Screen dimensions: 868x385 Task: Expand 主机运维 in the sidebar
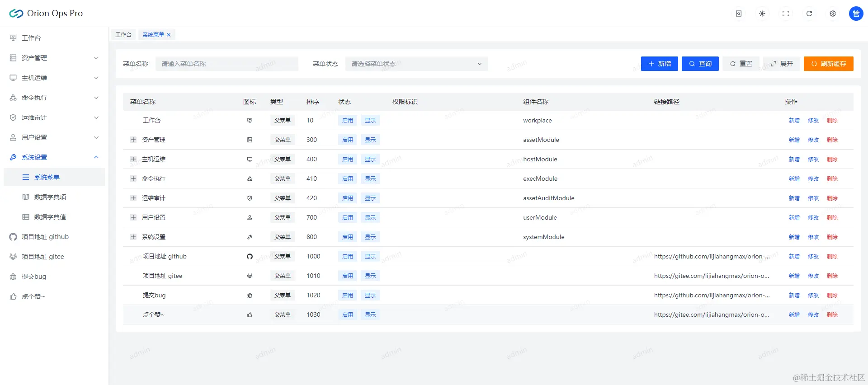(54, 78)
